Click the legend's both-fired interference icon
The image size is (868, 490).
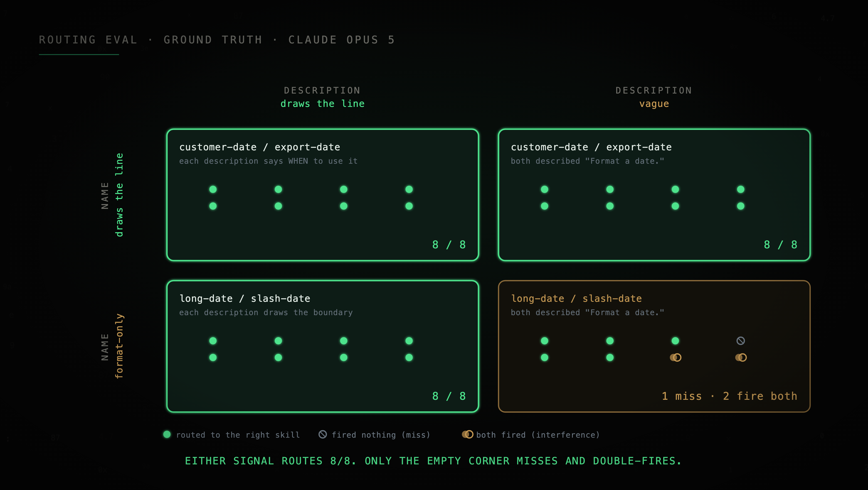(x=467, y=434)
